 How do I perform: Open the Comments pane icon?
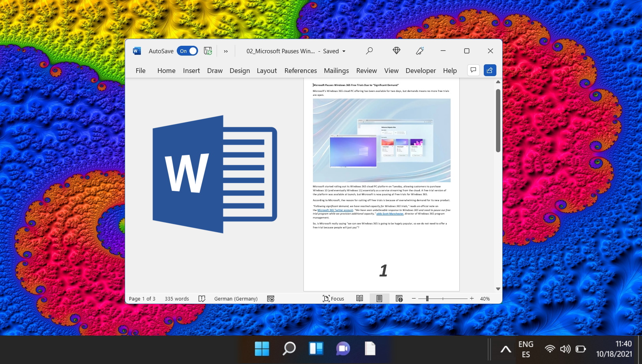click(473, 70)
